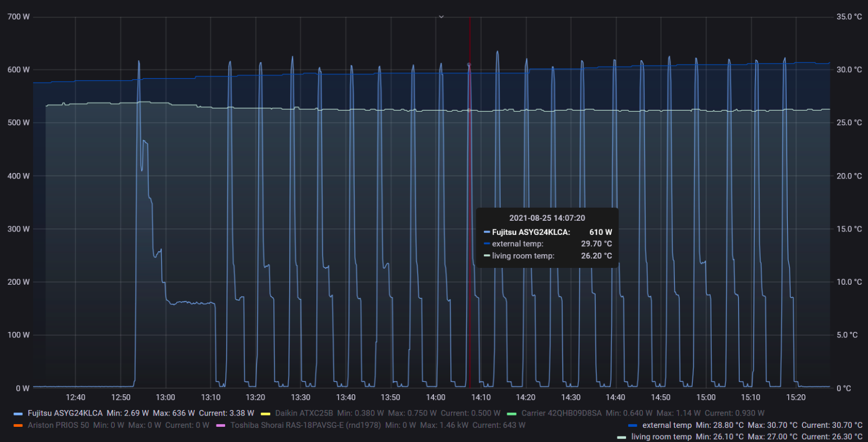Toggle living room temp series in legend
This screenshot has width=868, height=442.
click(661, 437)
